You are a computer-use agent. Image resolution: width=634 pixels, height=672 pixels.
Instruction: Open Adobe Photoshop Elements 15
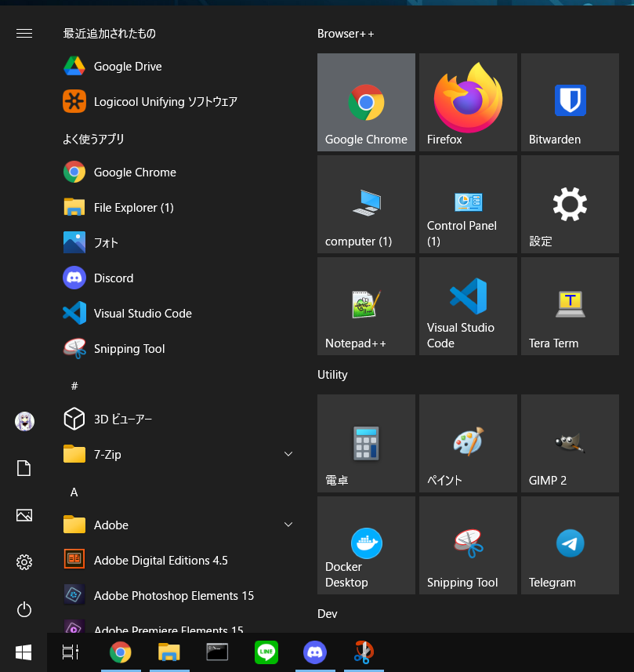[x=178, y=595]
